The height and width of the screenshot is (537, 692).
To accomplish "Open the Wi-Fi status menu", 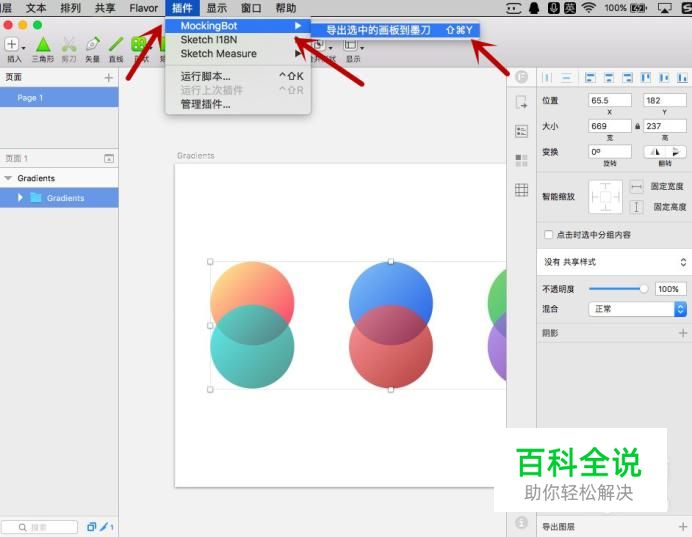I will (x=588, y=8).
